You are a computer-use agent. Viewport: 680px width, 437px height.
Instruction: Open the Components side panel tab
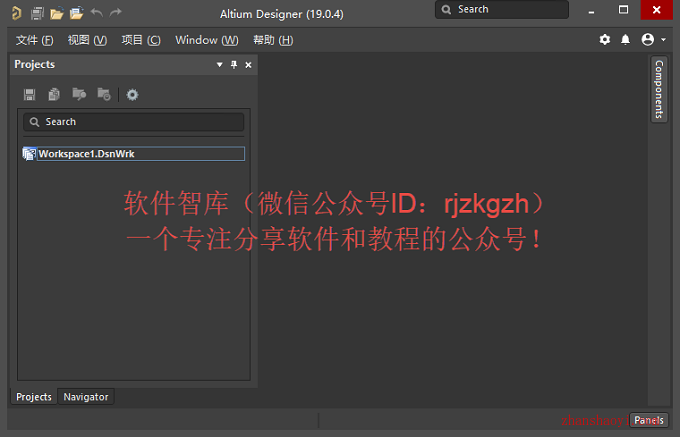point(659,89)
